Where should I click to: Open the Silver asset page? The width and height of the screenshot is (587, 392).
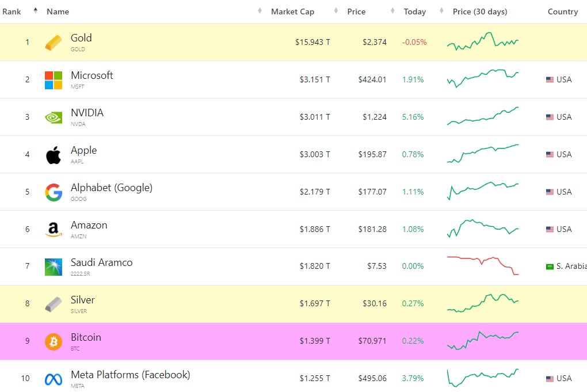[83, 300]
